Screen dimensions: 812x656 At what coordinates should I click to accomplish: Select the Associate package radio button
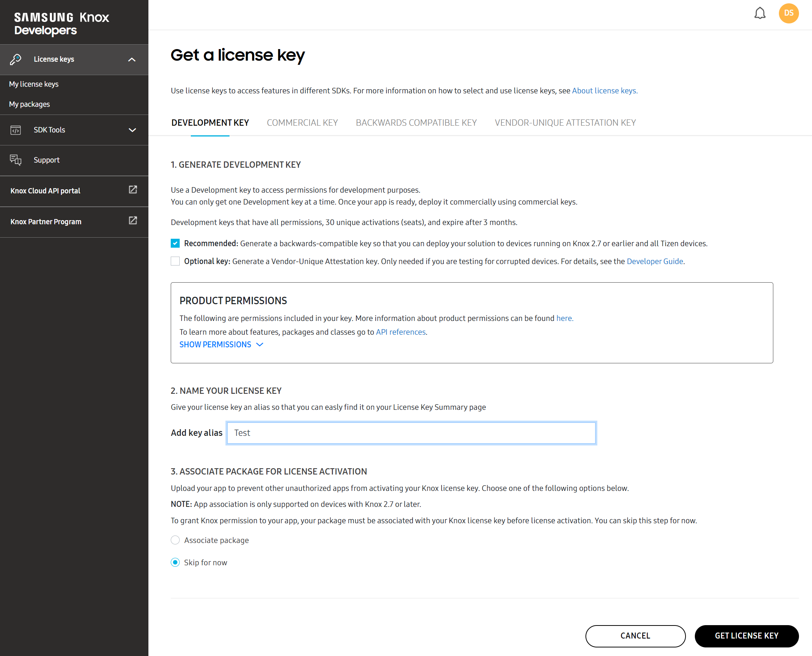(x=175, y=540)
